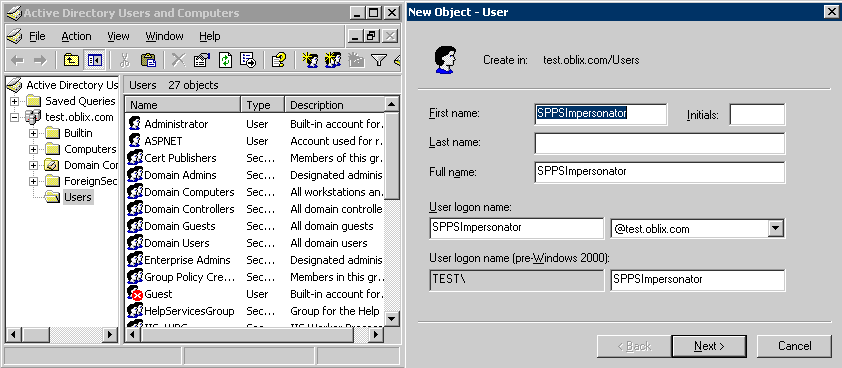The image size is (842, 368).
Task: Select the Group Policy Cre... row
Action: 255,277
